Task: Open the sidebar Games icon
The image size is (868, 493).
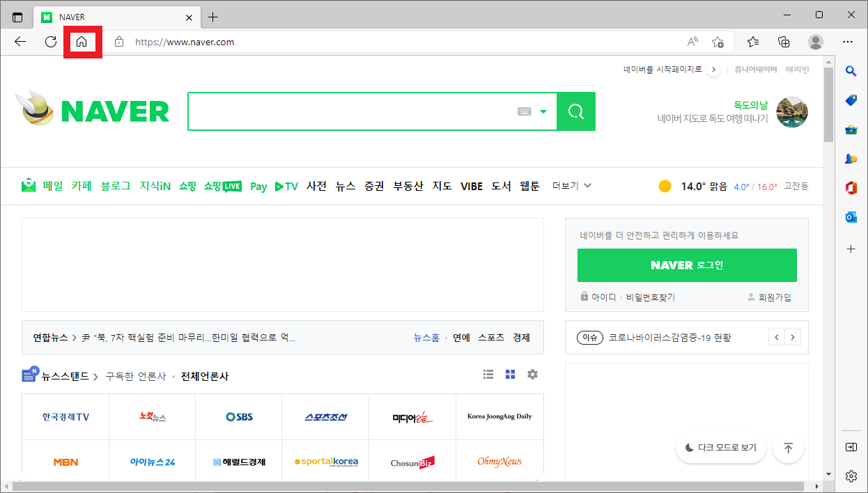Action: tap(851, 159)
